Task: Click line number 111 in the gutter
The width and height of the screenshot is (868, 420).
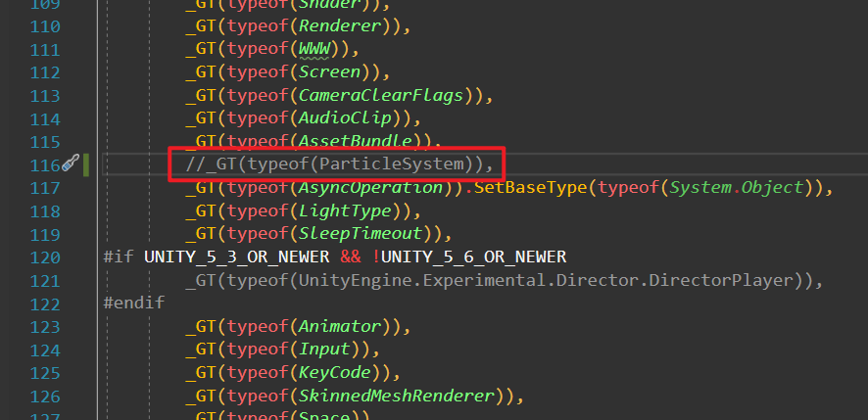Action: [x=45, y=50]
